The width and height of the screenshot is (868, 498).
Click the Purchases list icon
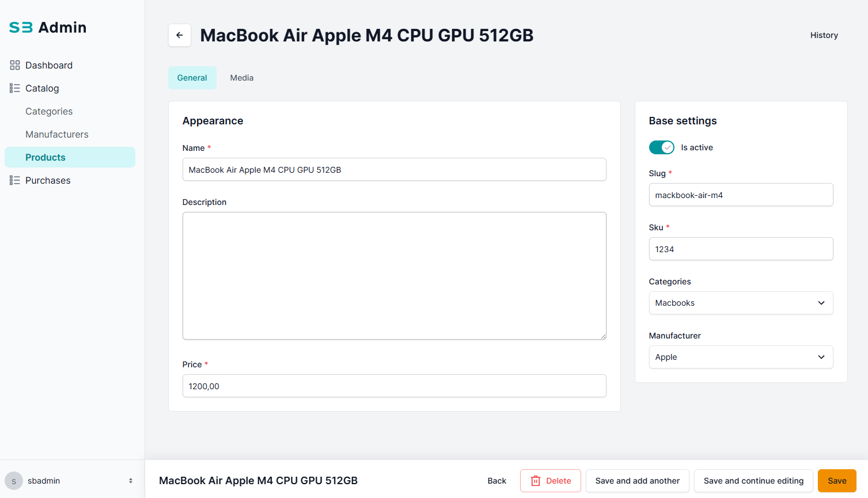tap(15, 180)
